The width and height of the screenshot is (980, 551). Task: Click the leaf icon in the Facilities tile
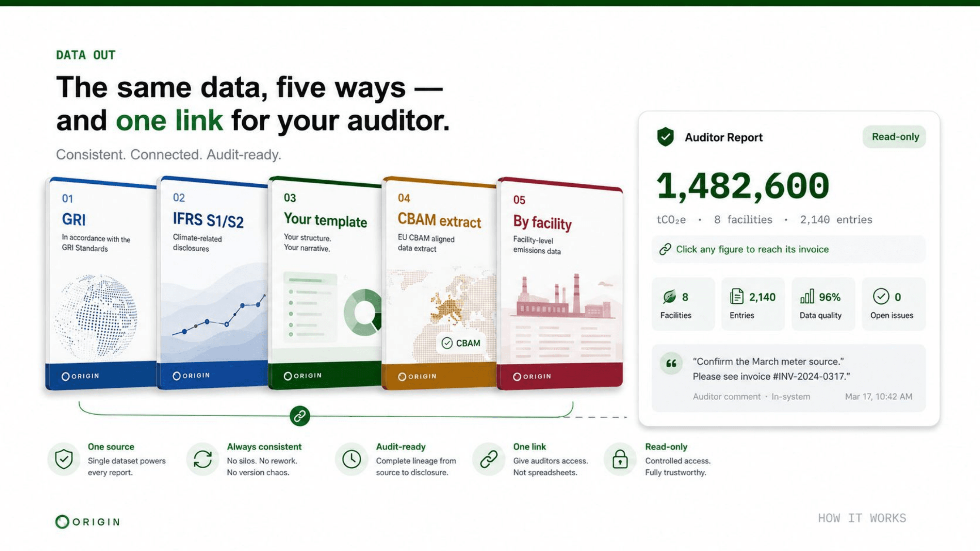click(669, 297)
